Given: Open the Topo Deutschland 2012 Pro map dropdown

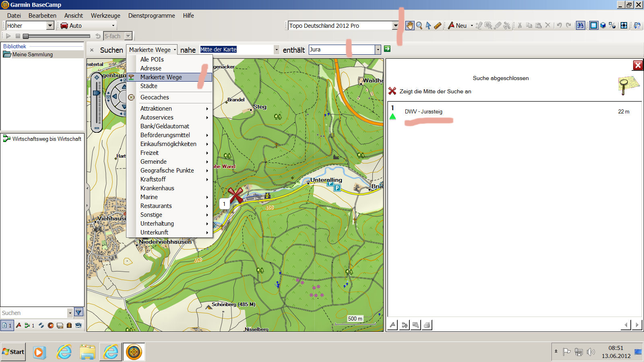Looking at the screenshot, I should (395, 26).
